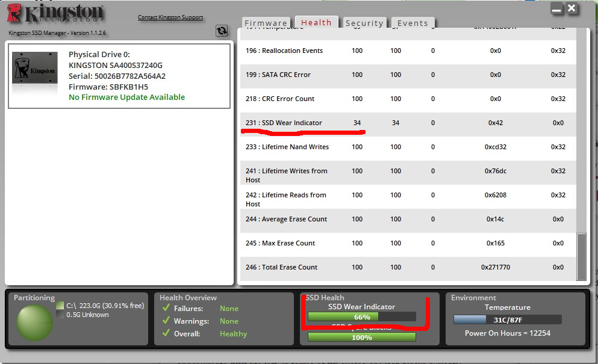
Task: Minimize the Kingston SSD Manager window
Action: [x=557, y=9]
